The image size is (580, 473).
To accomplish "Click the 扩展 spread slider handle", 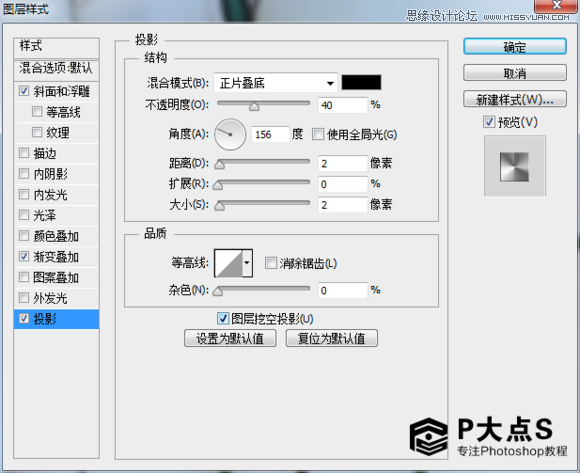I will click(218, 185).
